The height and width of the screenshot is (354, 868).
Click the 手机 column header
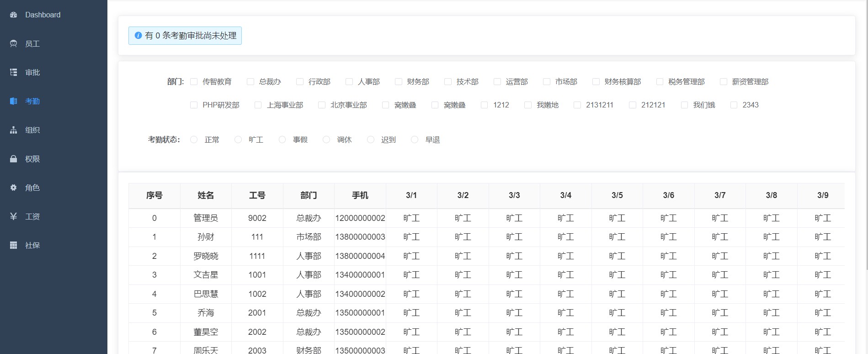pyautogui.click(x=360, y=195)
